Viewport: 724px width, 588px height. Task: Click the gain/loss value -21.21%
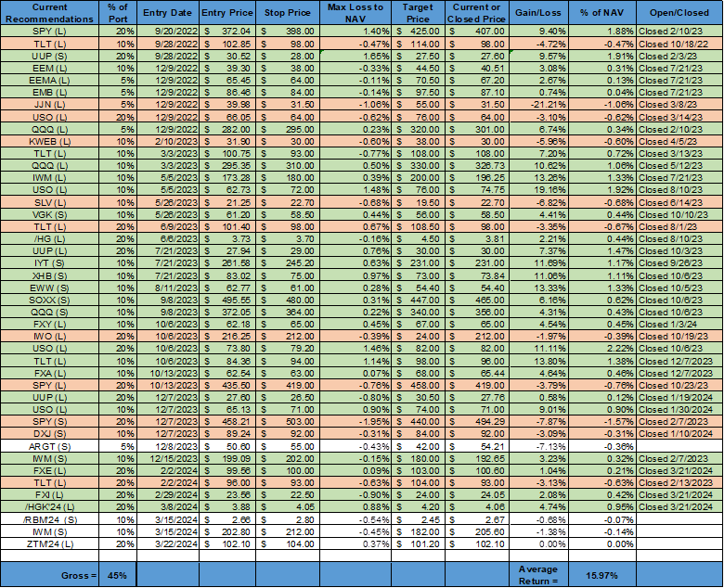coord(538,105)
